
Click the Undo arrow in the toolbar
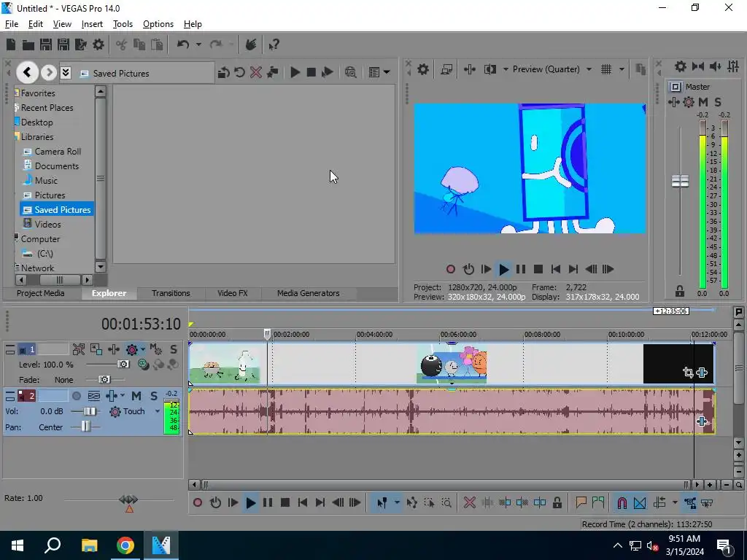coord(183,44)
